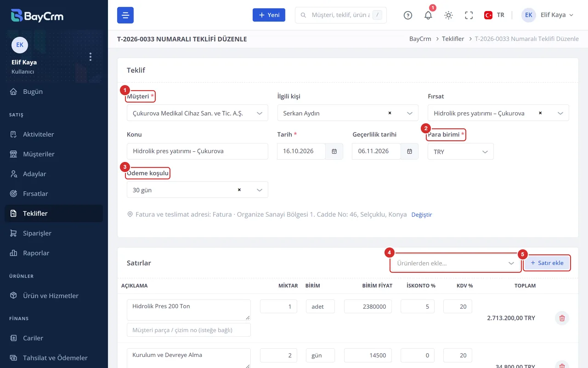Focus the top search field
588x368 pixels.
click(x=341, y=15)
